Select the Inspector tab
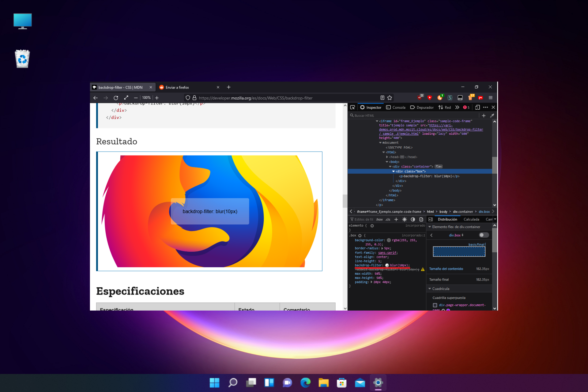588x392 pixels. click(x=371, y=107)
